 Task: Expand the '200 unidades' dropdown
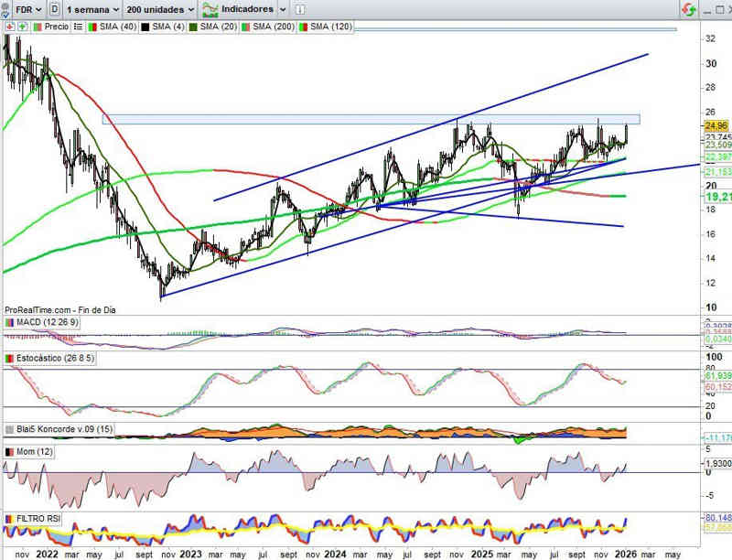point(160,9)
